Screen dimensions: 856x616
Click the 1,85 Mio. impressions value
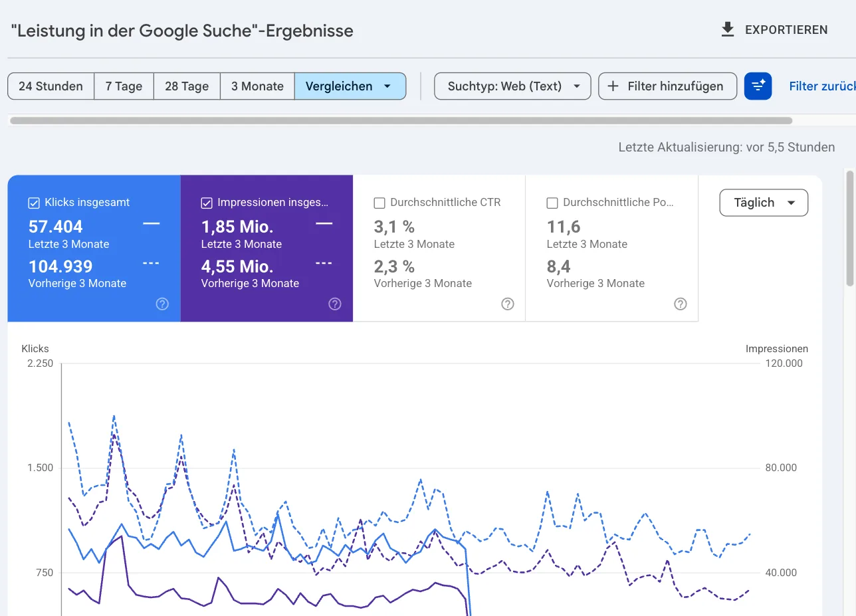click(x=237, y=227)
